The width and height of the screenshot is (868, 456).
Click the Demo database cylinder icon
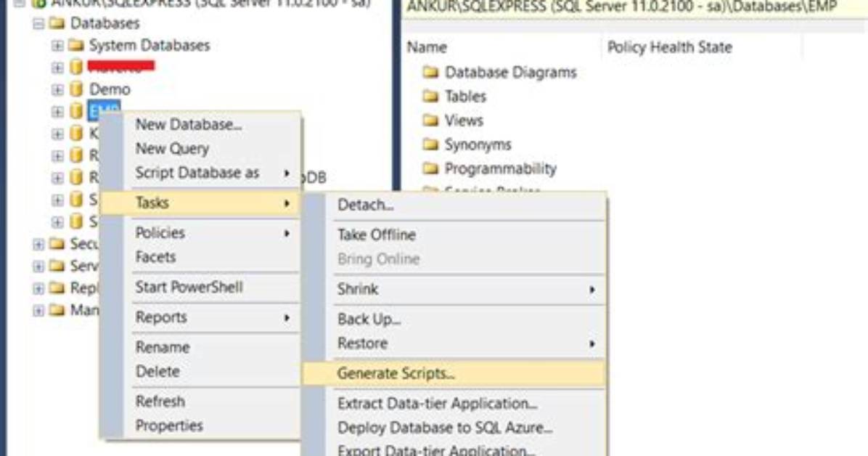coord(75,89)
